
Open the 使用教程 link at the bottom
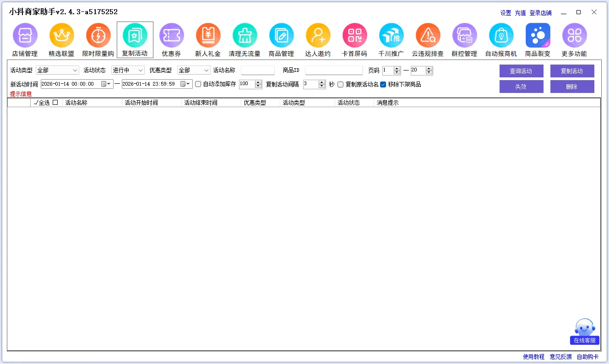[x=533, y=357]
